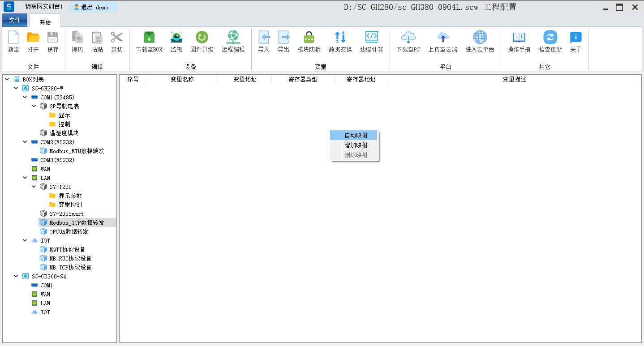The height and width of the screenshot is (346, 644).
Task: Open the 监视 monitor tool
Action: pyautogui.click(x=176, y=38)
